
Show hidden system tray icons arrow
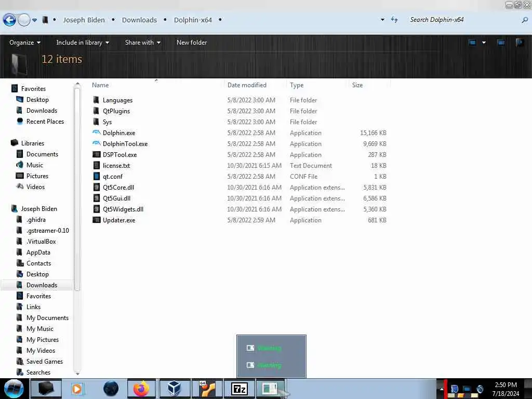pos(442,389)
